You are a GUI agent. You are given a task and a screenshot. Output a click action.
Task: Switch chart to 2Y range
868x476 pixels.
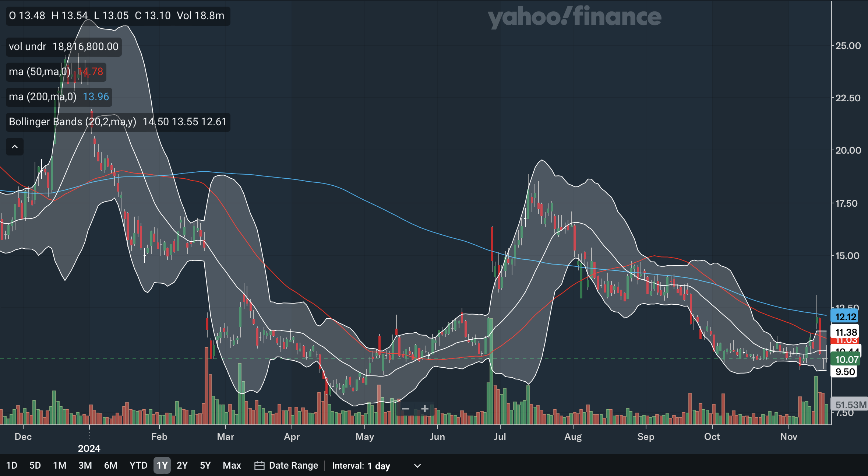point(182,466)
